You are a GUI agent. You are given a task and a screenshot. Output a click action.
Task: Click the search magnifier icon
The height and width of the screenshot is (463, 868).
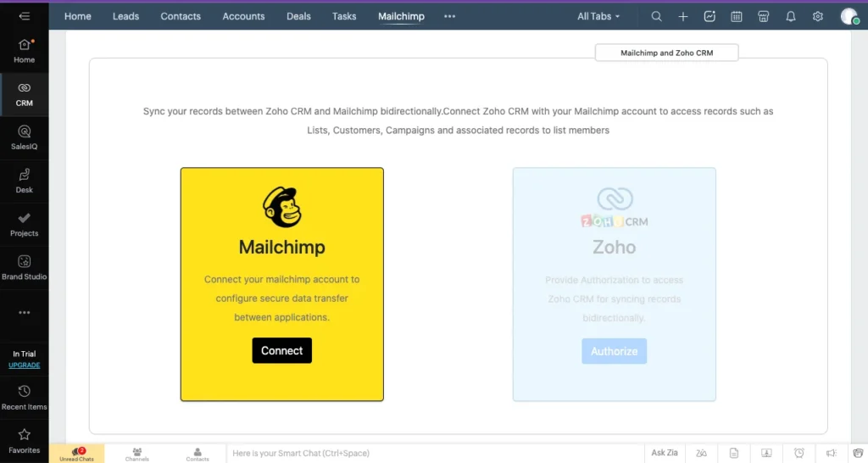(x=656, y=16)
